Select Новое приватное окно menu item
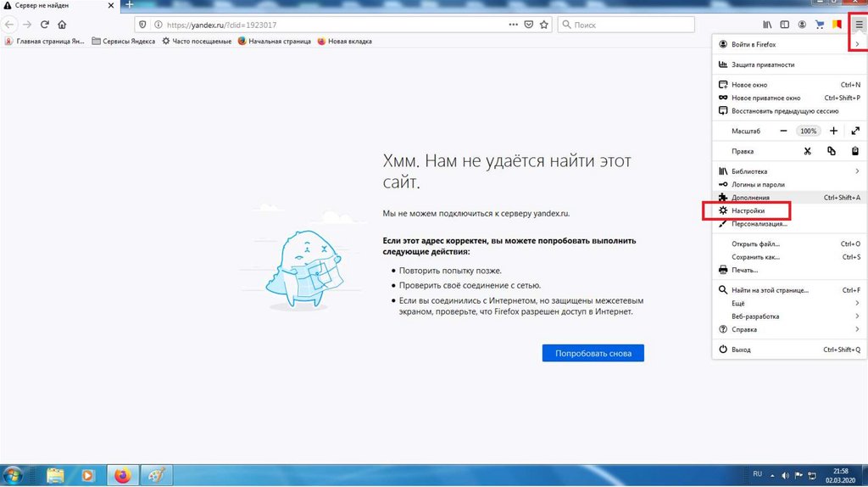The width and height of the screenshot is (868, 487). point(765,98)
